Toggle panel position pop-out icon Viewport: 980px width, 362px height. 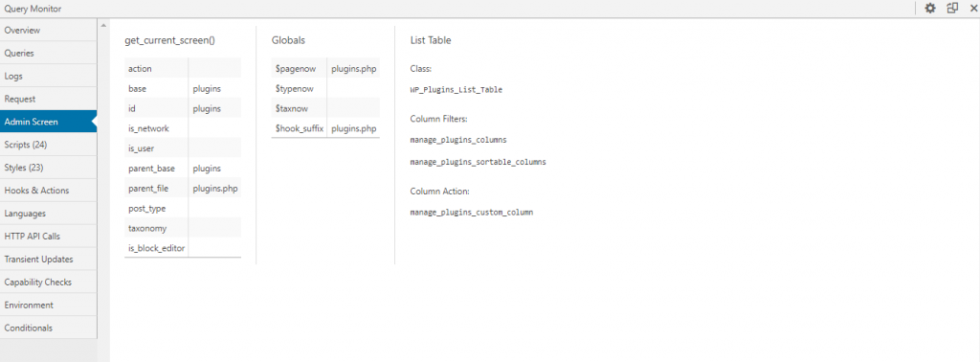[952, 9]
